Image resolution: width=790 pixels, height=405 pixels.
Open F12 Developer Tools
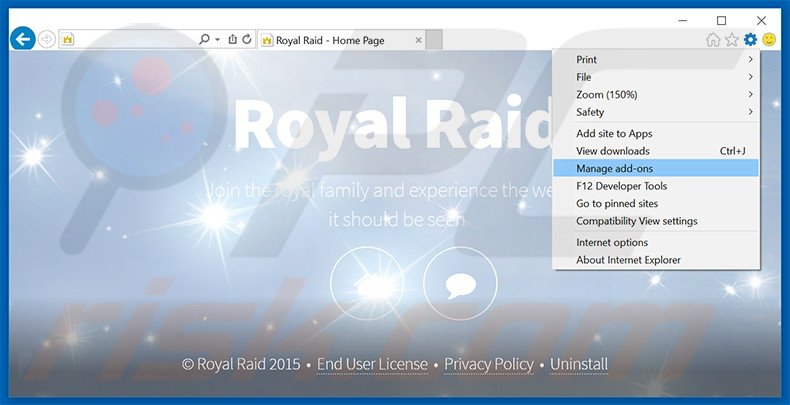pyautogui.click(x=656, y=186)
